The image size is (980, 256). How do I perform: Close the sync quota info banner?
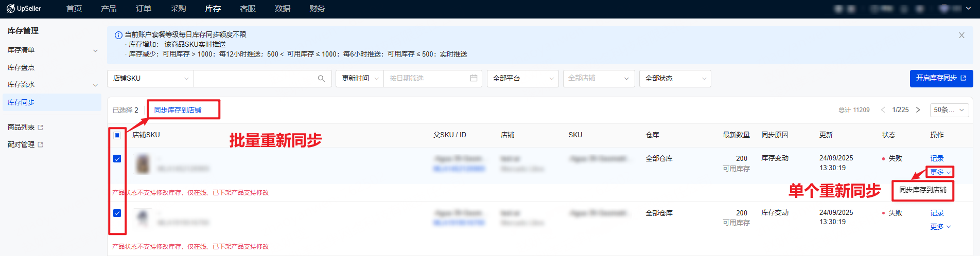point(961,35)
